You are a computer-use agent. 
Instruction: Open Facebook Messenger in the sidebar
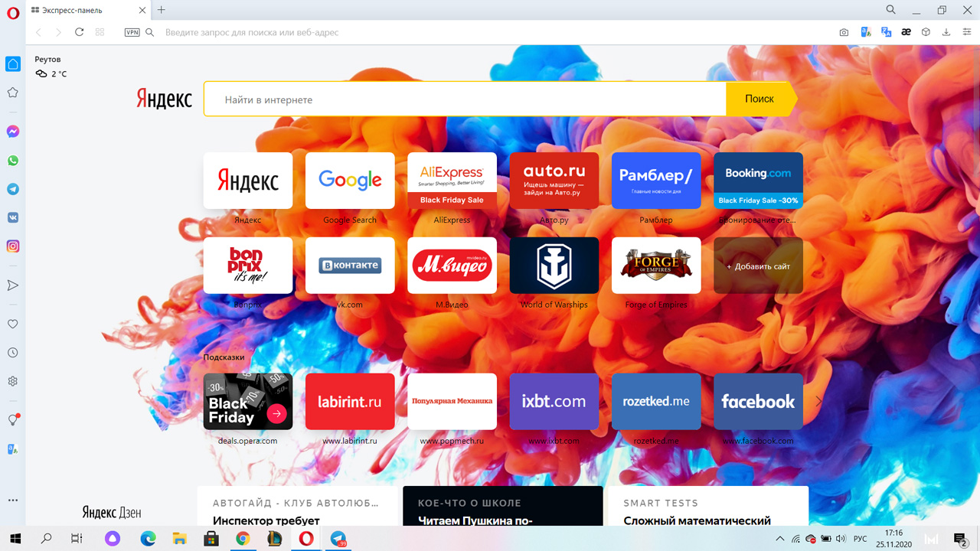[x=13, y=132]
